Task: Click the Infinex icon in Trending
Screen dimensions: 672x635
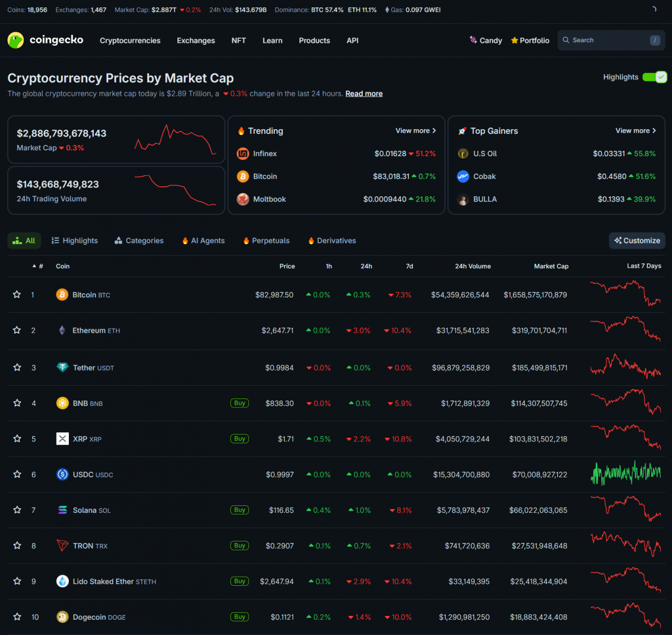Action: pos(243,153)
